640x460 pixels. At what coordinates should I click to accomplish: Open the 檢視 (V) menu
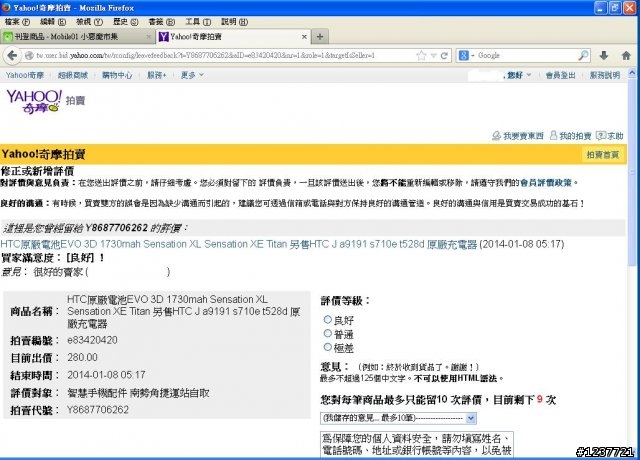coord(89,22)
